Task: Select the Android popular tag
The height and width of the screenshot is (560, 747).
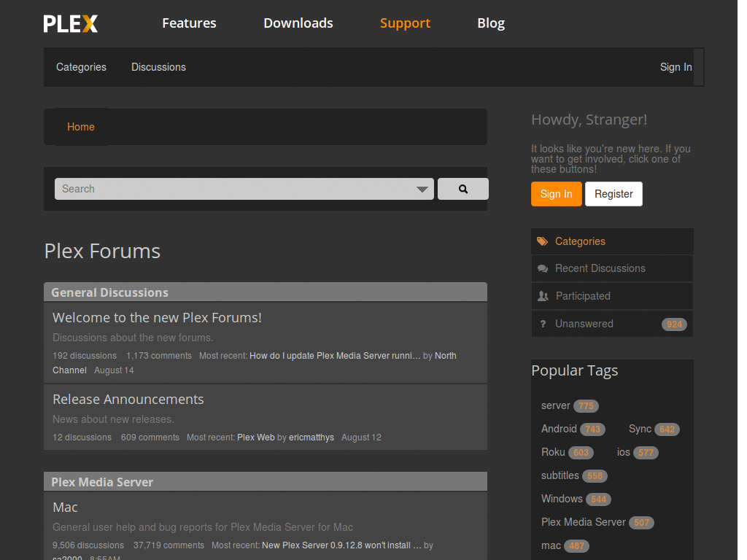Action: click(x=559, y=429)
